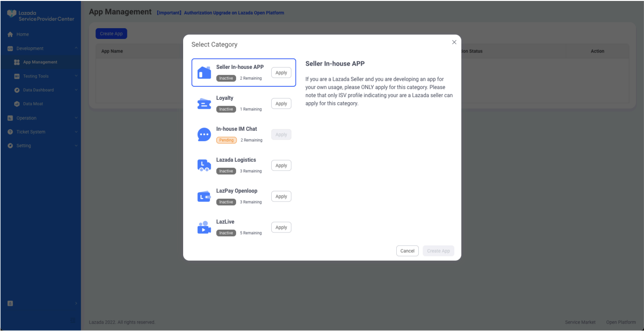Click the blue Create App button behind dialog

click(x=111, y=34)
